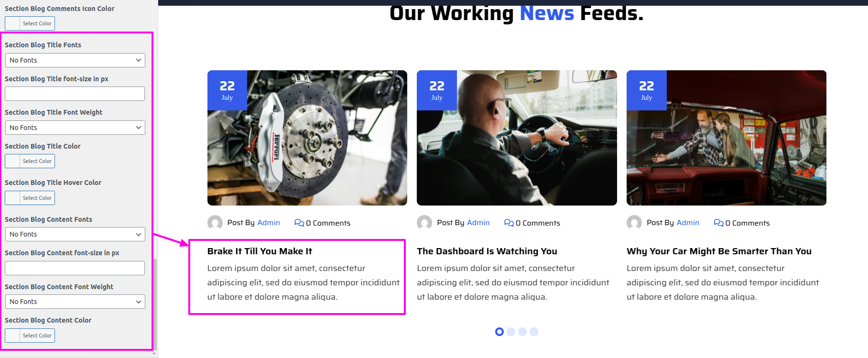Click the author avatar of the third post

click(634, 223)
